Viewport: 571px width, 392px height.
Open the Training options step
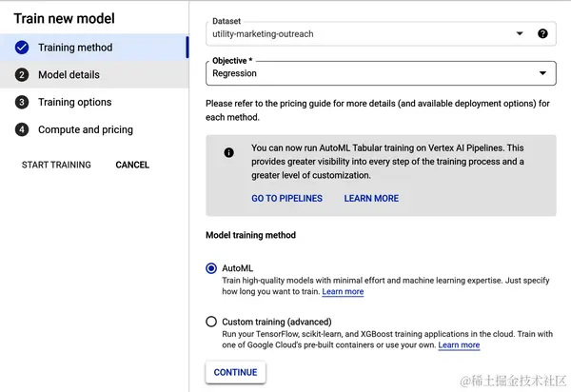pyautogui.click(x=74, y=103)
